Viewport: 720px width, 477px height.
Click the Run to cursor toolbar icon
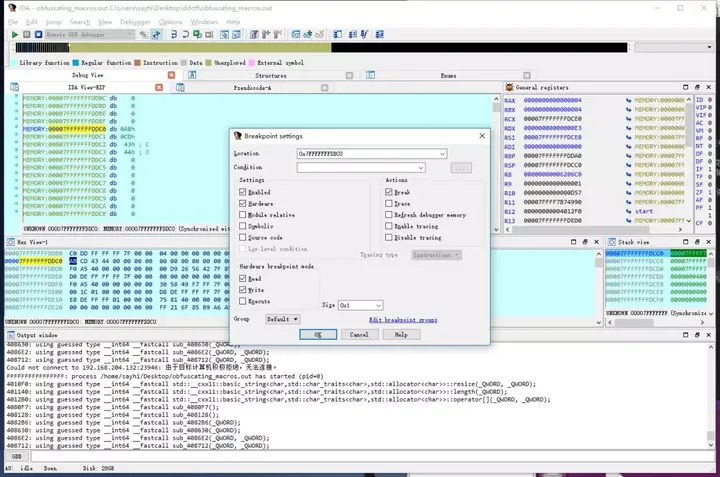coord(209,34)
